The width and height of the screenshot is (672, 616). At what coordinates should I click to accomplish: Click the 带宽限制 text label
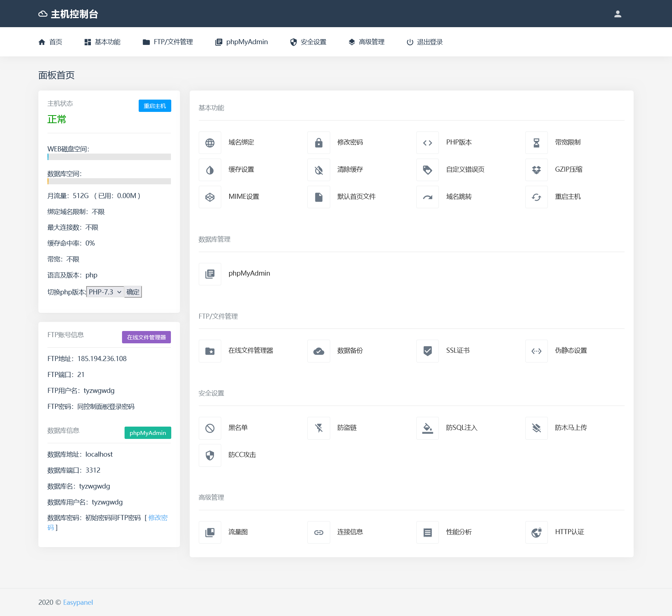[568, 142]
